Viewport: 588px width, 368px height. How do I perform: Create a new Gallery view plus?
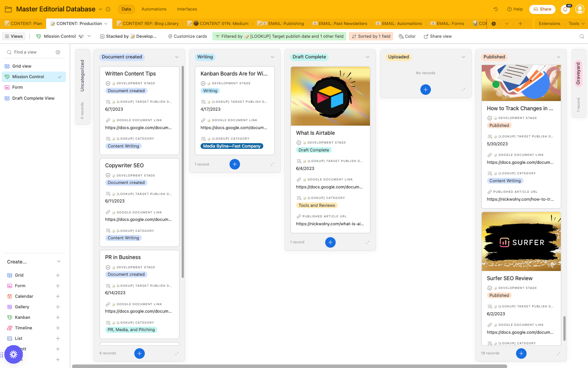point(58,307)
